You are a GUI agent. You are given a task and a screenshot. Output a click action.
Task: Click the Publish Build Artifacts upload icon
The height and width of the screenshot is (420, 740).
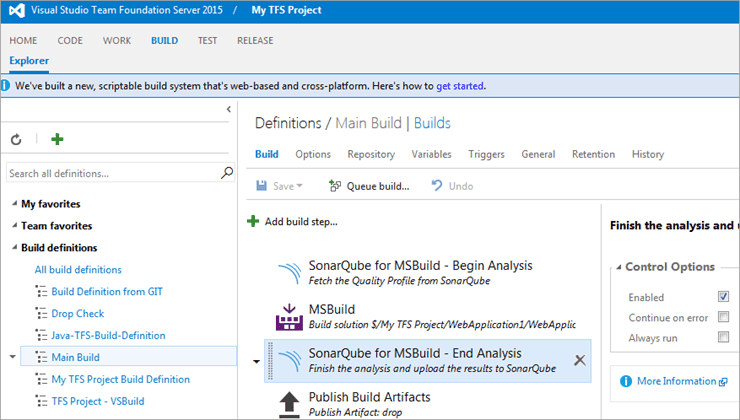[289, 405]
